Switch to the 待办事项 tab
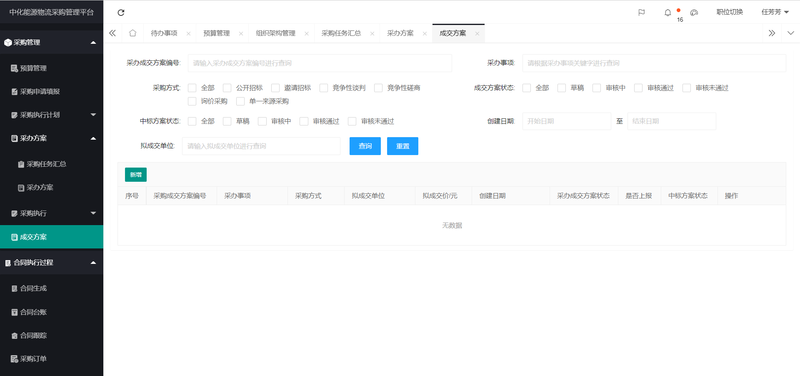Image resolution: width=800 pixels, height=376 pixels. coord(164,33)
